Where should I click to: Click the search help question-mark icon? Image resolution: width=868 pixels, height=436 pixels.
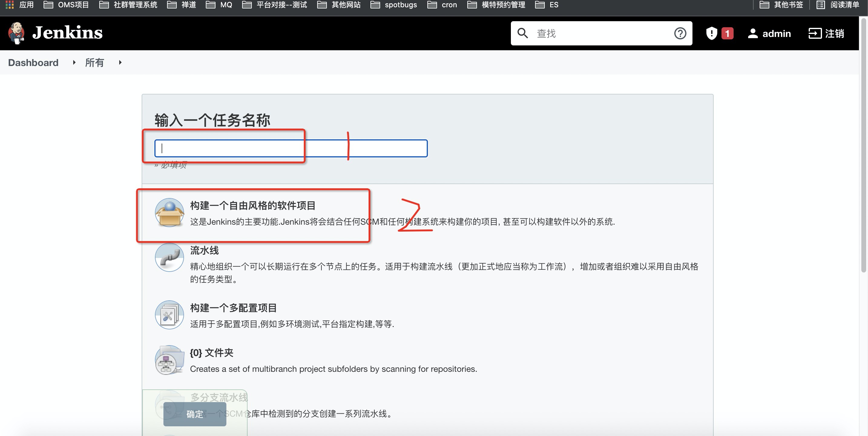point(680,33)
